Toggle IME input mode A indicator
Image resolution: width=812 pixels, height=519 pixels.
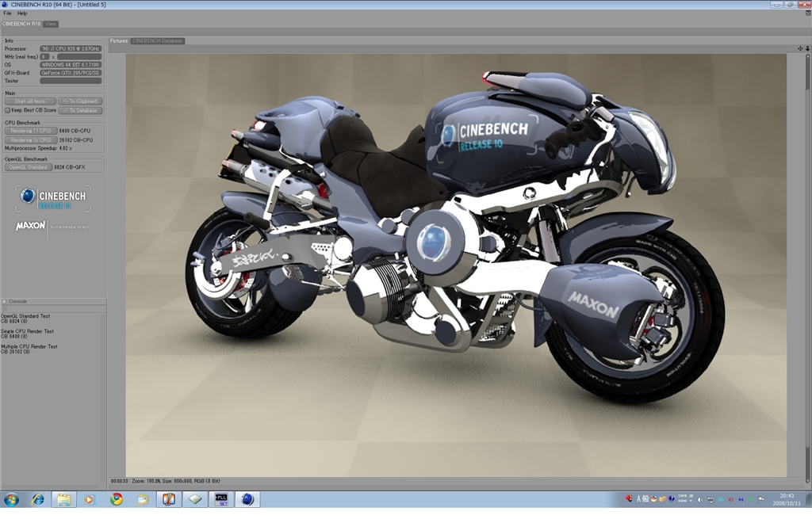pyautogui.click(x=638, y=499)
